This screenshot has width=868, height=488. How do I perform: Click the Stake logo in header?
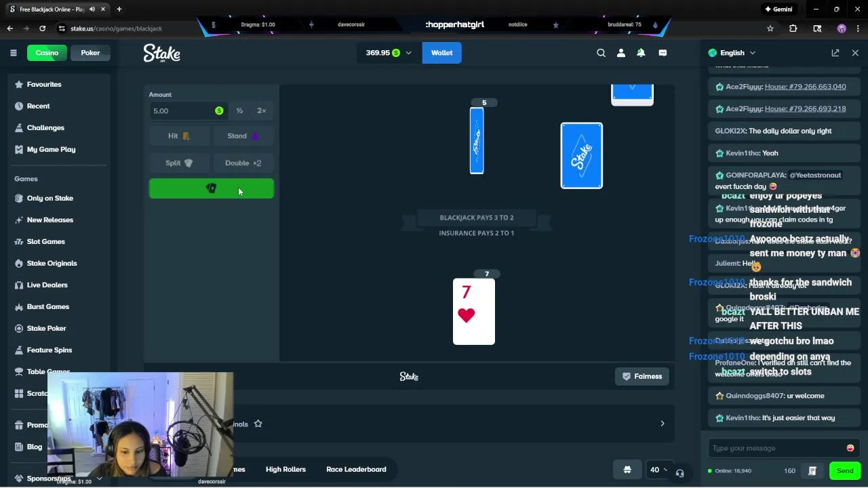tap(161, 53)
